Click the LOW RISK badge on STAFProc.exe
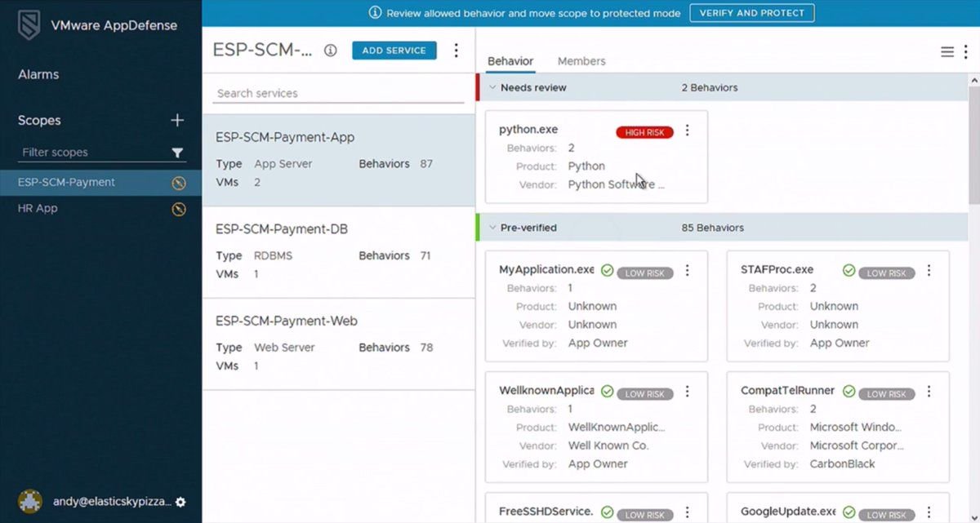This screenshot has height=523, width=980. [887, 273]
